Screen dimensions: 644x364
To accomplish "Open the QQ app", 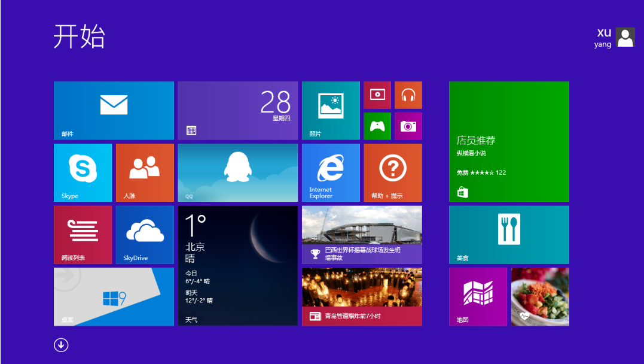I will coord(237,172).
